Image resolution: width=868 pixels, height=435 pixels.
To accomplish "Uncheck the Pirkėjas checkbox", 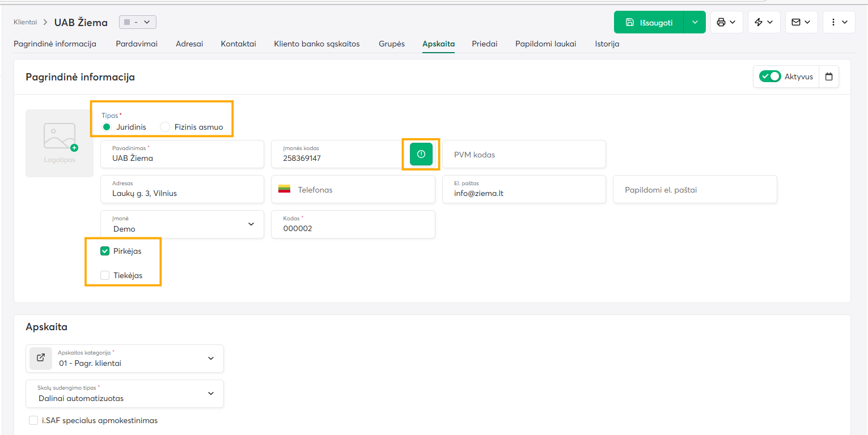I will tap(105, 251).
